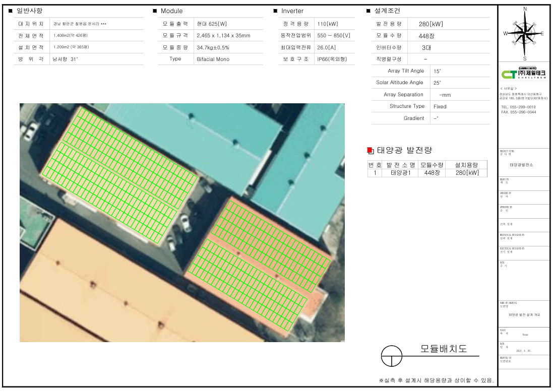Click the red square beside 태양광 발전량
Image resolution: width=554 pixels, height=392 pixels.
click(370, 150)
